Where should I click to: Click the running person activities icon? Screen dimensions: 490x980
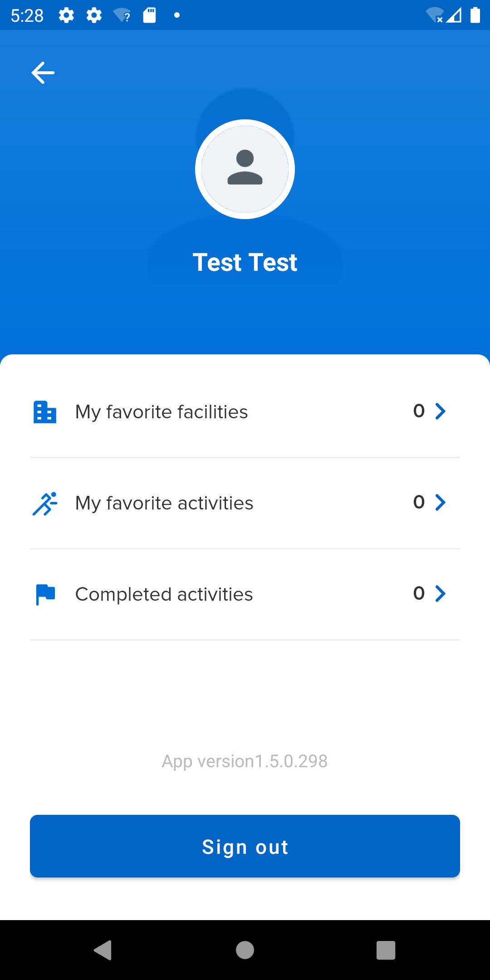coord(45,503)
